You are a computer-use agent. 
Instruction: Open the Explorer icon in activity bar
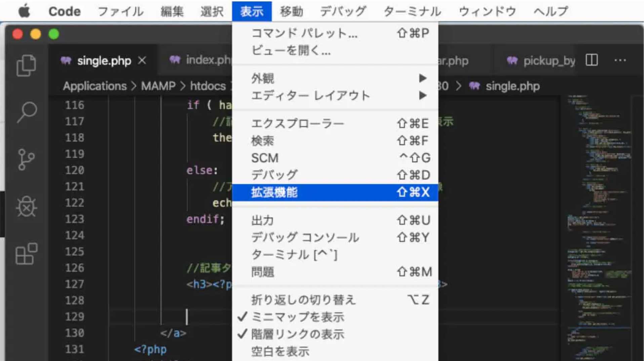click(x=26, y=65)
